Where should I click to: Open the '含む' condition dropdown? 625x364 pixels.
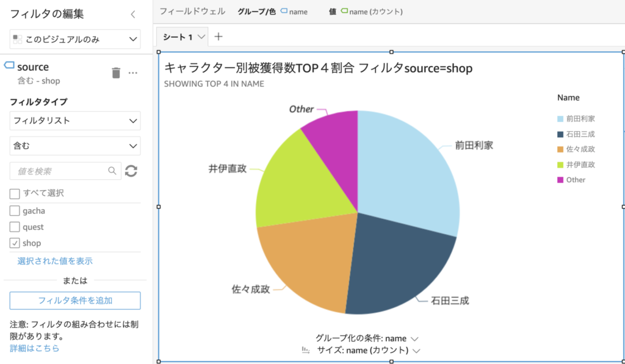click(x=75, y=146)
